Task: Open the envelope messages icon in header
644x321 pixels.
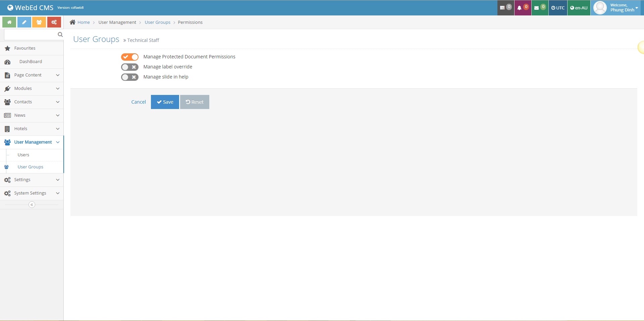Action: pyautogui.click(x=539, y=8)
